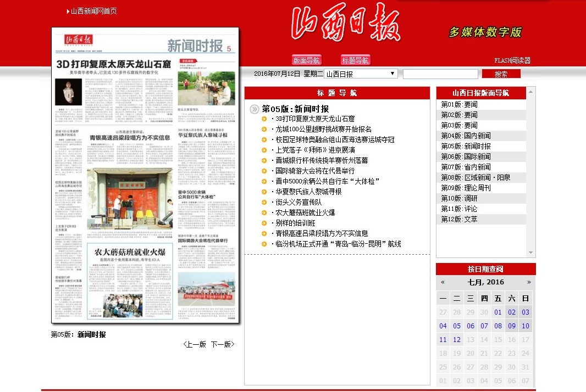
Task: Open article 青银高速吕梁段塌方为不实信息
Action: [x=322, y=234]
